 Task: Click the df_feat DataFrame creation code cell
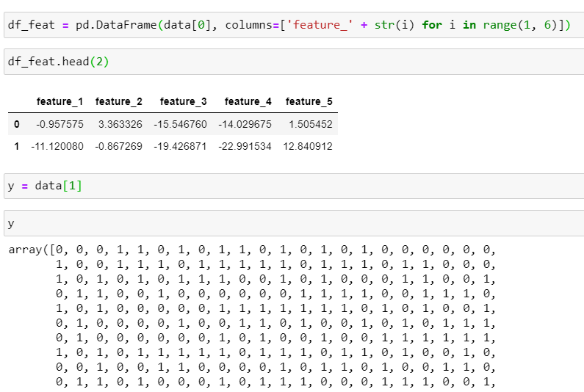[x=294, y=25]
